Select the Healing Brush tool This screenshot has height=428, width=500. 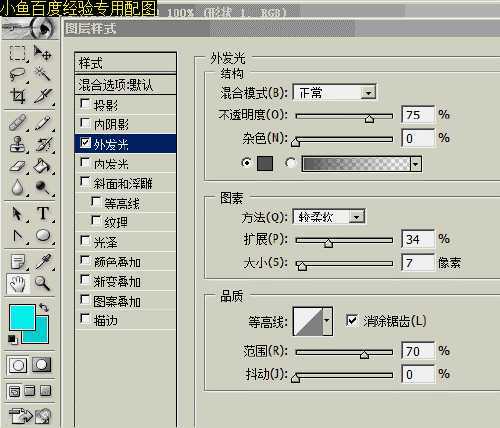[17, 122]
